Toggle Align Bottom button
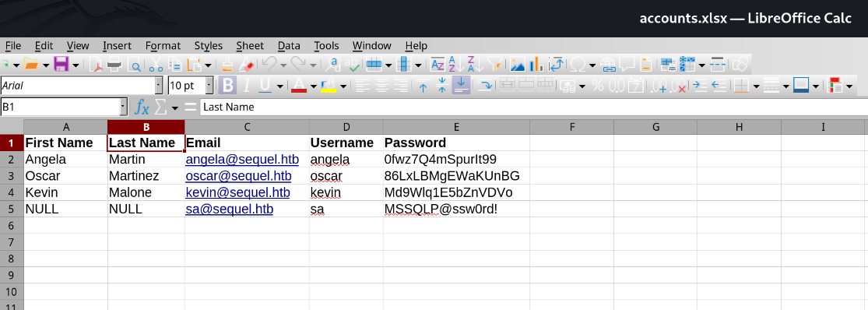Image resolution: width=868 pixels, height=310 pixels. (x=461, y=85)
